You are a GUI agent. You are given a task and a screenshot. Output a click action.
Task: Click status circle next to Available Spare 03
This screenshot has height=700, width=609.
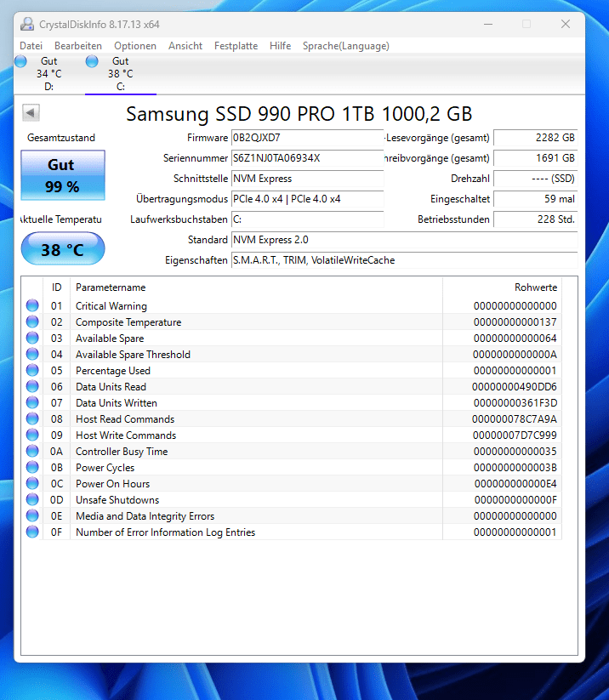click(32, 338)
